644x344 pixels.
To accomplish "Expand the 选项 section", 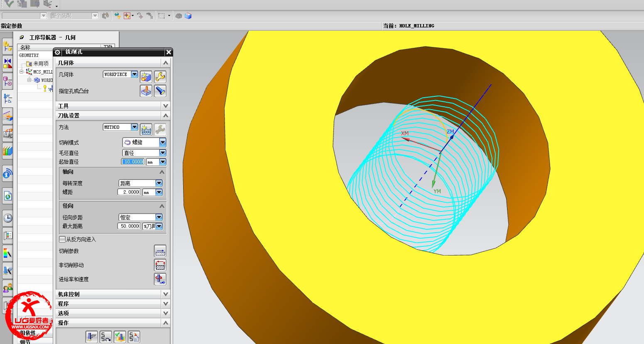I will pyautogui.click(x=166, y=313).
